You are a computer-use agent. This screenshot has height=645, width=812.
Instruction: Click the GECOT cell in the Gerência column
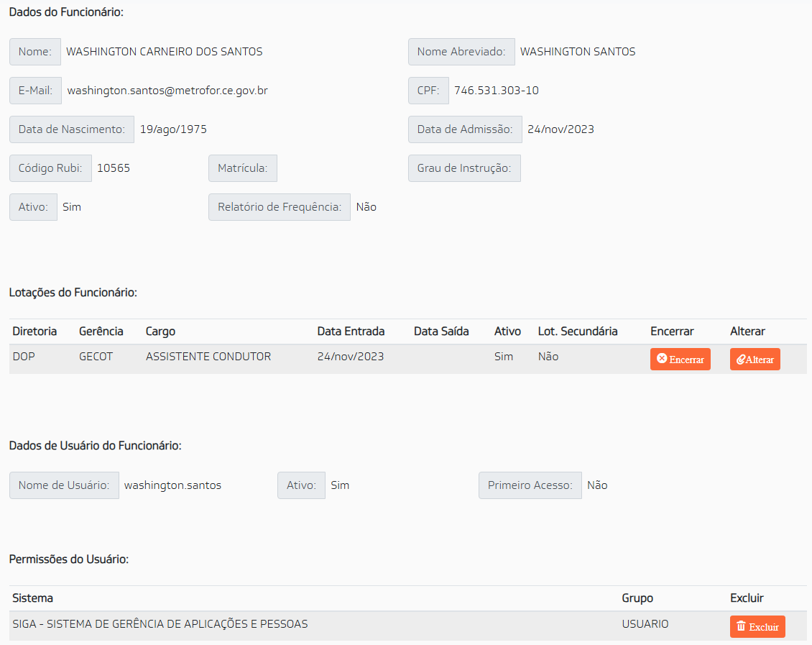96,357
